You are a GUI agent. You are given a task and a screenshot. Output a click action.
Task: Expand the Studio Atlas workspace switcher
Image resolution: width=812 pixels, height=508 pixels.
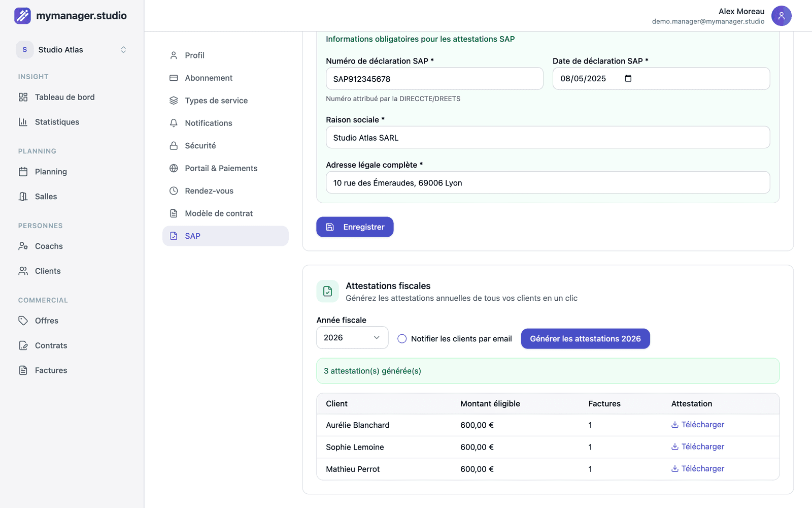click(72, 50)
